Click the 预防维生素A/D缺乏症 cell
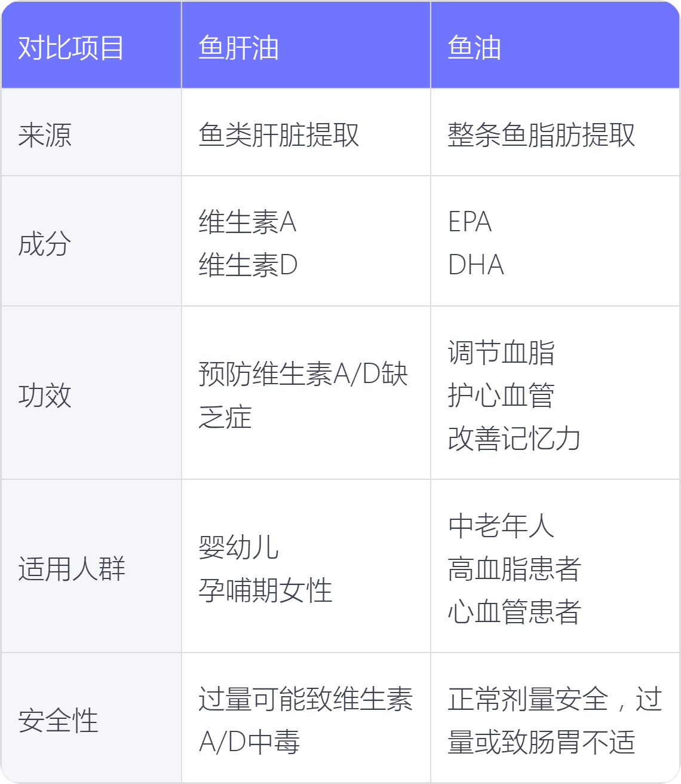681x784 pixels. 306,393
